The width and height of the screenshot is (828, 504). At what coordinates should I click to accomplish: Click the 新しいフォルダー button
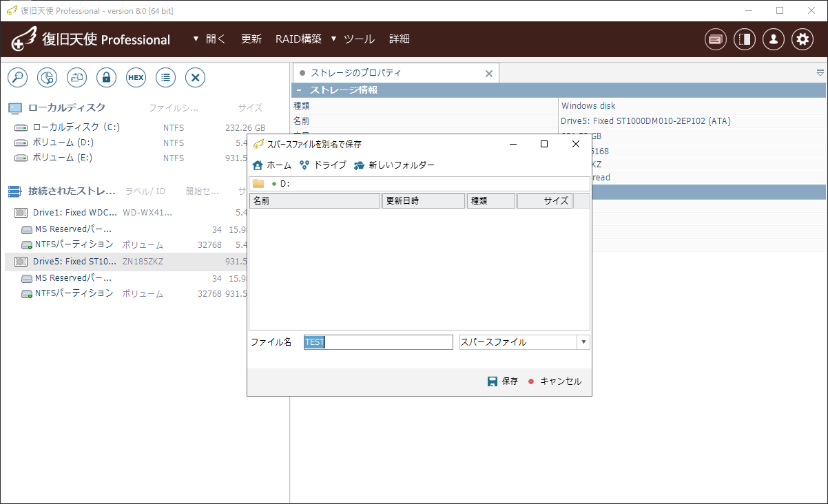click(394, 165)
